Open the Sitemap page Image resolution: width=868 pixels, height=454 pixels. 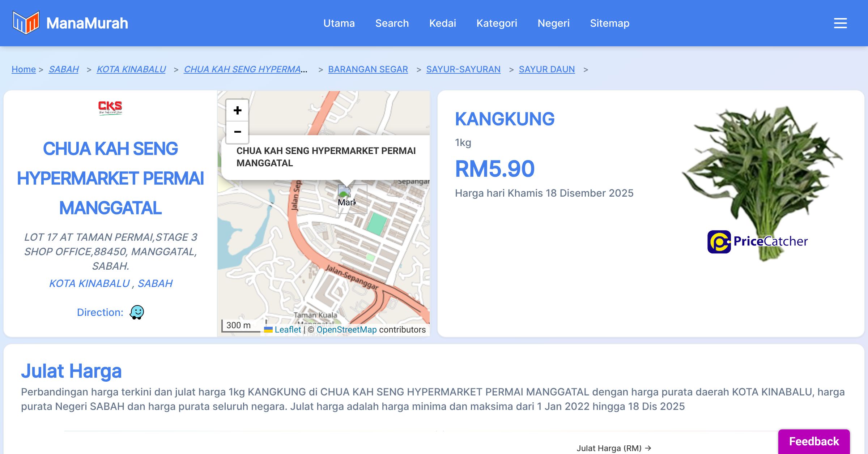pyautogui.click(x=609, y=23)
